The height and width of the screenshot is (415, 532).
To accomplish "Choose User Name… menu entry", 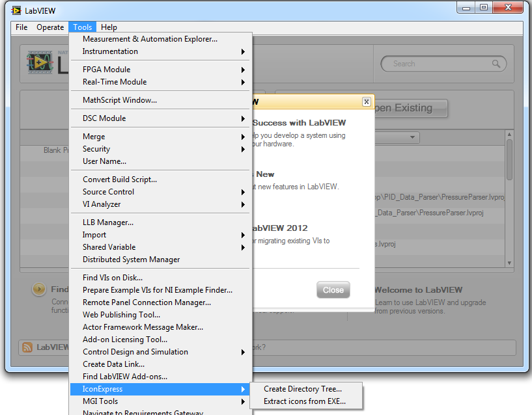I will point(160,161).
